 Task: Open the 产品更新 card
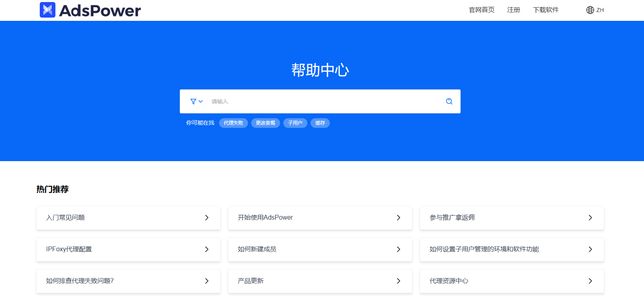tap(320, 281)
